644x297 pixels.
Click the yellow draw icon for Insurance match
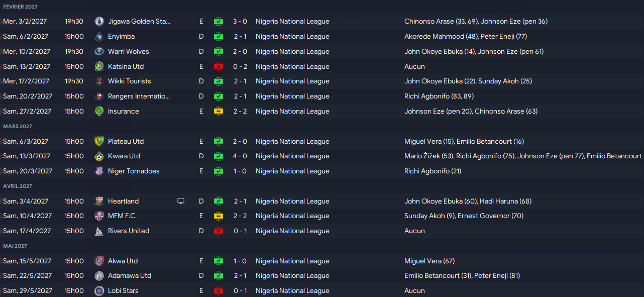(219, 111)
